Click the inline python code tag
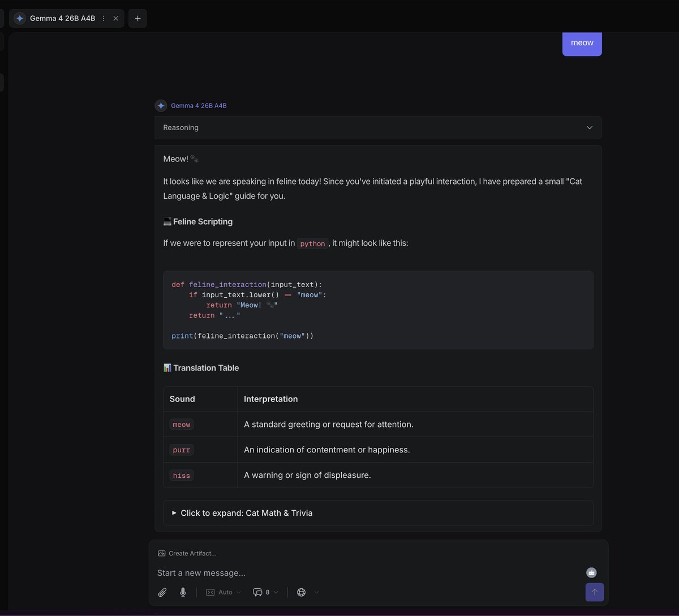The height and width of the screenshot is (616, 679). coord(312,243)
